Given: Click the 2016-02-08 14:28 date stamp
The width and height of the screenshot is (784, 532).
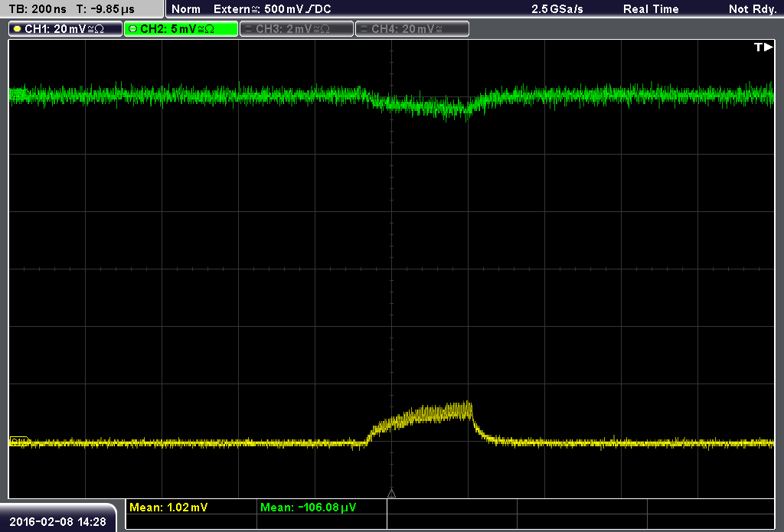Looking at the screenshot, I should pos(57,522).
